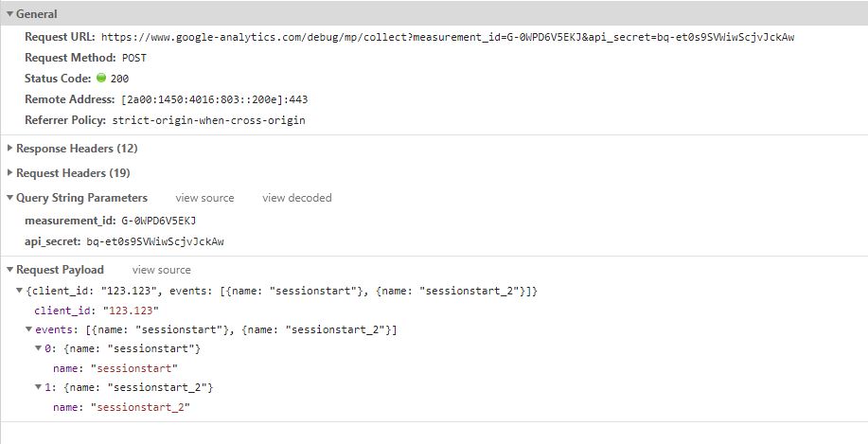Collapse the root payload JSON object
868x444 pixels.
21,291
